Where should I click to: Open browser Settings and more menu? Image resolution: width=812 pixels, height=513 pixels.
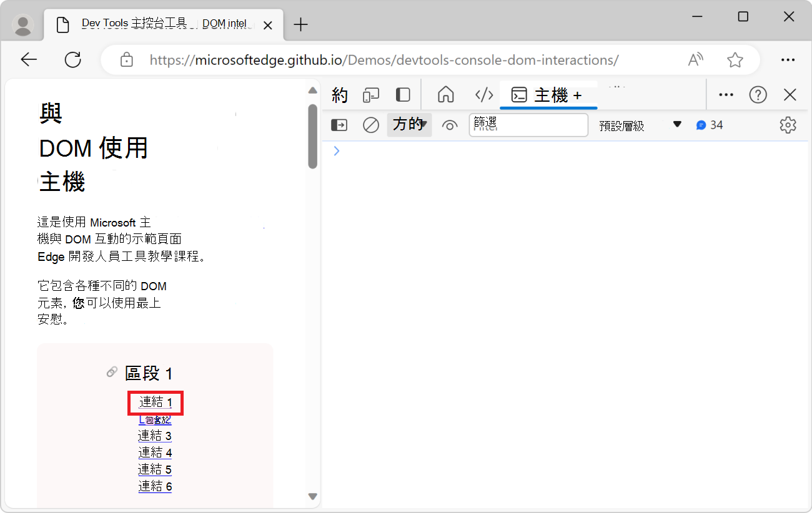pos(788,60)
